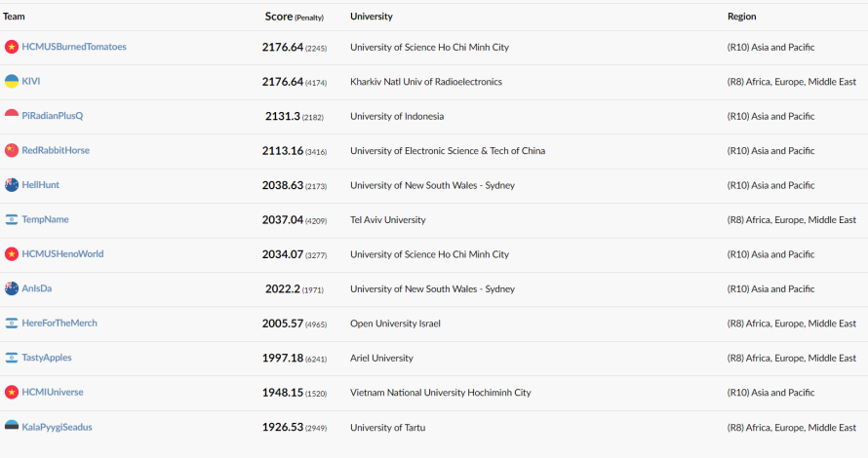This screenshot has width=868, height=458.
Task: Click the Israel flag icon next to TempName
Action: click(12, 219)
